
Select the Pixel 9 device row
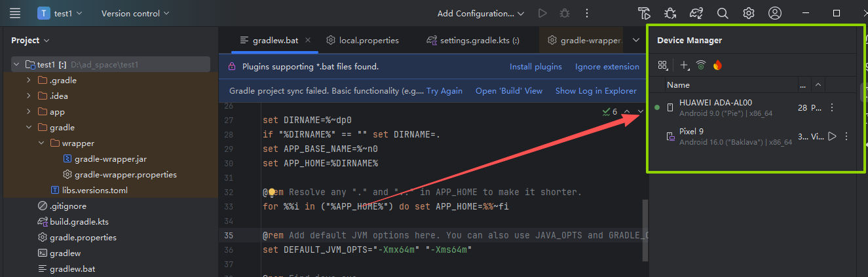(x=752, y=136)
